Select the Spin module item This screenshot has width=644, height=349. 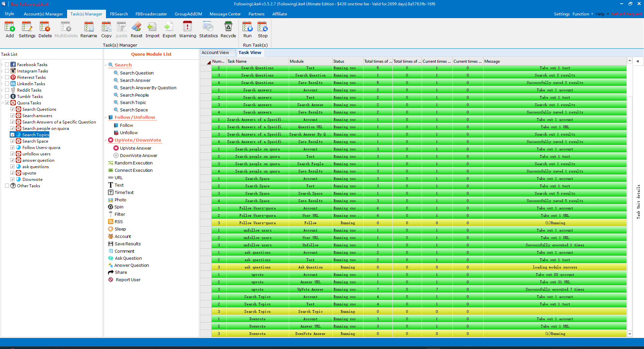point(119,207)
